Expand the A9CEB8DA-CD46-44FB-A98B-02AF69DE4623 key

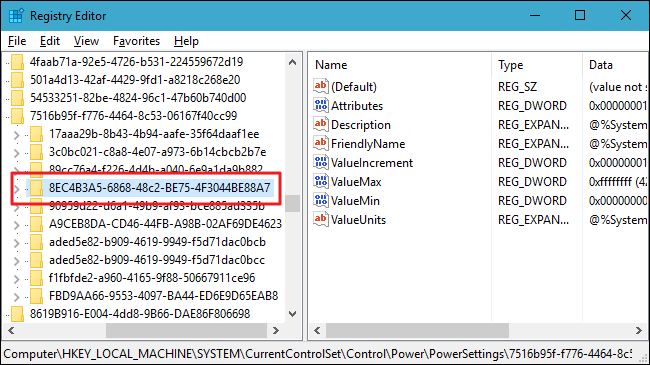point(16,225)
